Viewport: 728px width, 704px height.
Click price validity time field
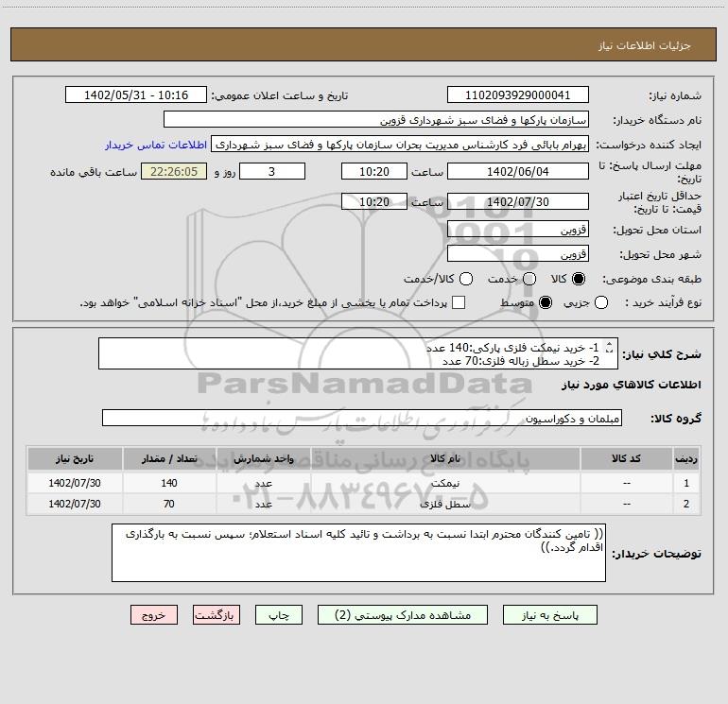tap(374, 201)
